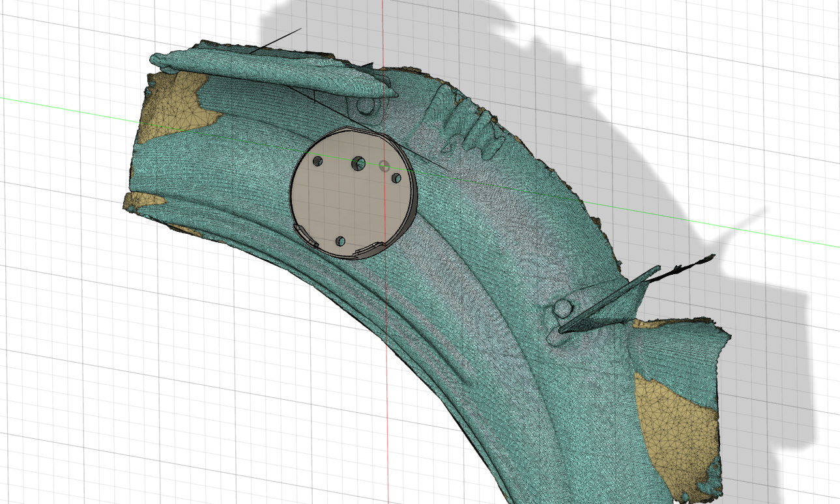Pick the small right-side hole on disc
The width and height of the screenshot is (840, 504).
click(x=396, y=178)
